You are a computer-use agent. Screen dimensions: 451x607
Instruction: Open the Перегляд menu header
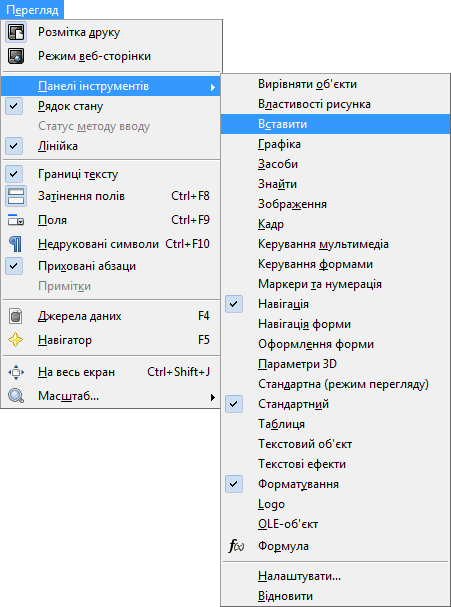coord(32,10)
